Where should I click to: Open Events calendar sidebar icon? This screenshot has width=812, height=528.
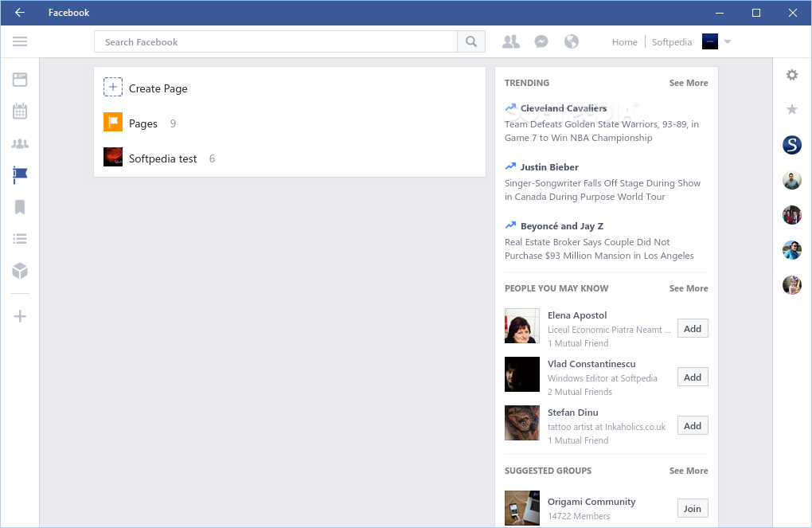pos(20,111)
